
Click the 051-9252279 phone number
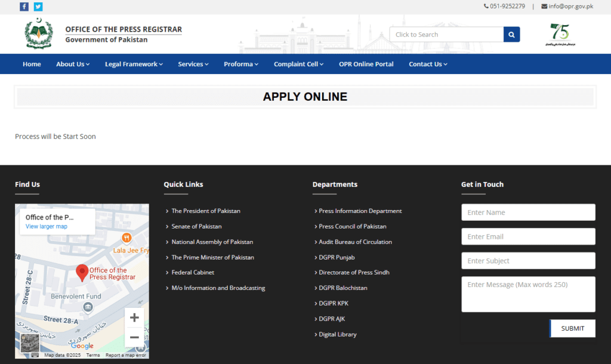click(507, 6)
